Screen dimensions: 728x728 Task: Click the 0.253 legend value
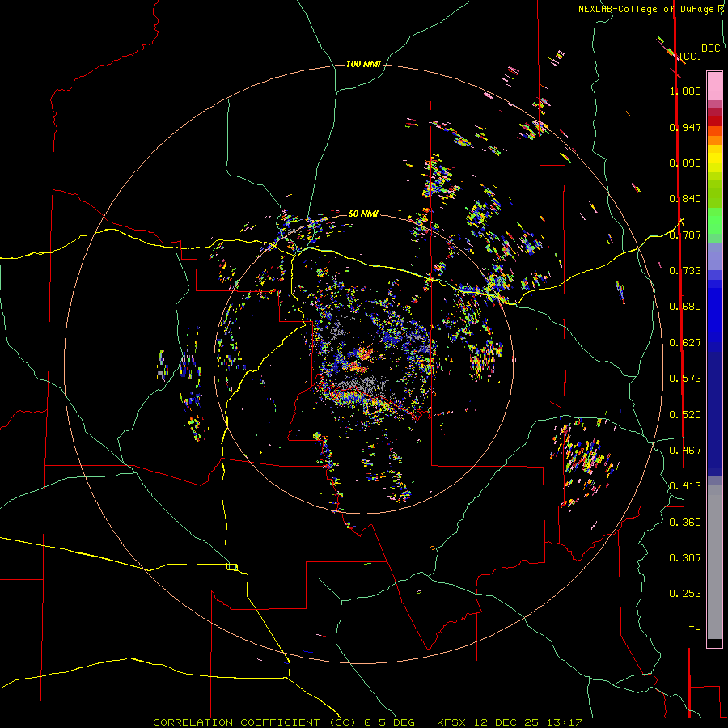tap(685, 594)
